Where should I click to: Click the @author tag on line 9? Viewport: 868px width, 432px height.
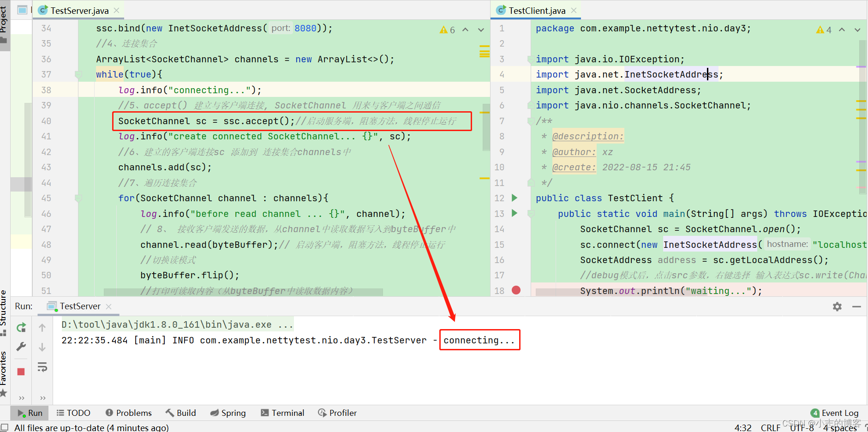click(574, 152)
